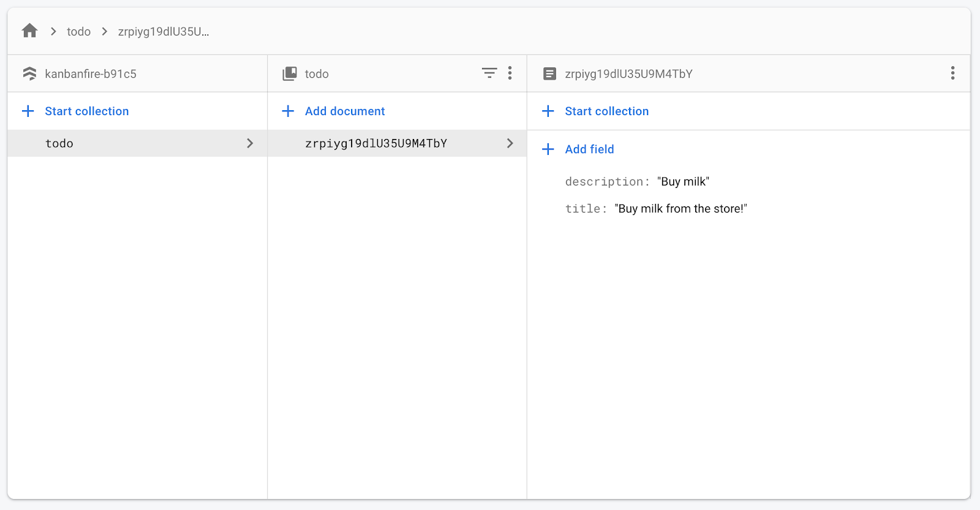Viewport: 980px width, 510px height.
Task: Expand the zrpiyg19dlU35U9M4TbY document chevron
Action: [x=510, y=143]
